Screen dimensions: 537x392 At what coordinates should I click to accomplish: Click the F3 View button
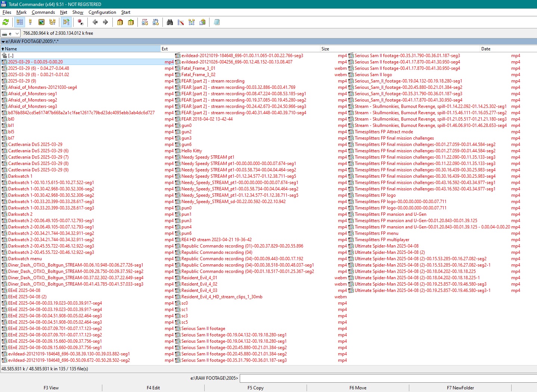pyautogui.click(x=51, y=388)
